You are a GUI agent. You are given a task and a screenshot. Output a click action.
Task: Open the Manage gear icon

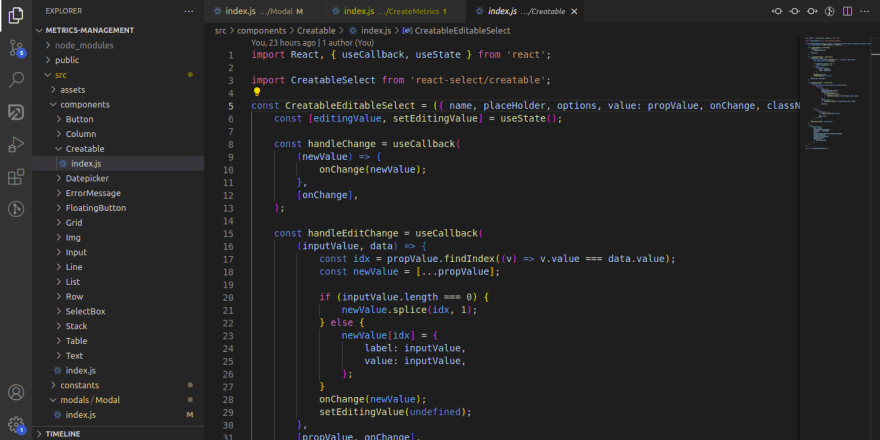click(16, 424)
